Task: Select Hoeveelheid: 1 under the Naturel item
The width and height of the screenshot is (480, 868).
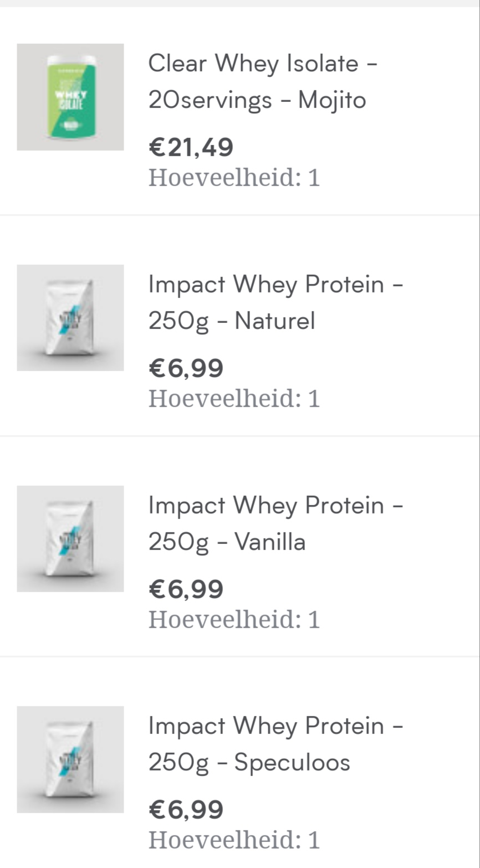Action: coord(234,398)
